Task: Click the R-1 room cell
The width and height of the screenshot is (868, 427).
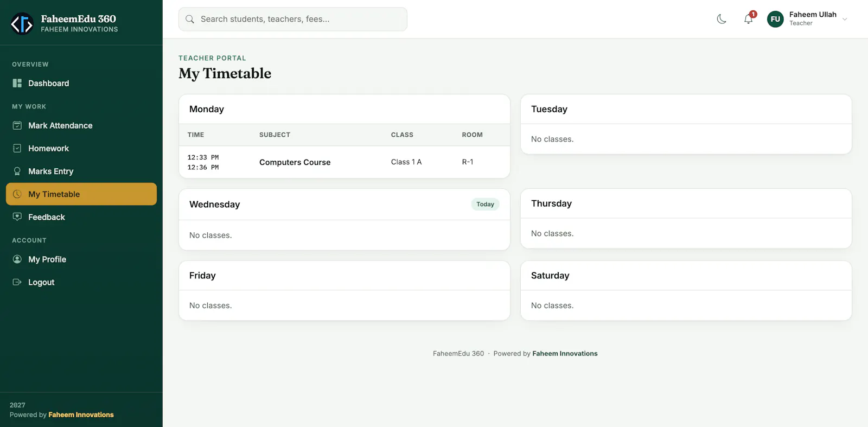Action: click(x=468, y=162)
